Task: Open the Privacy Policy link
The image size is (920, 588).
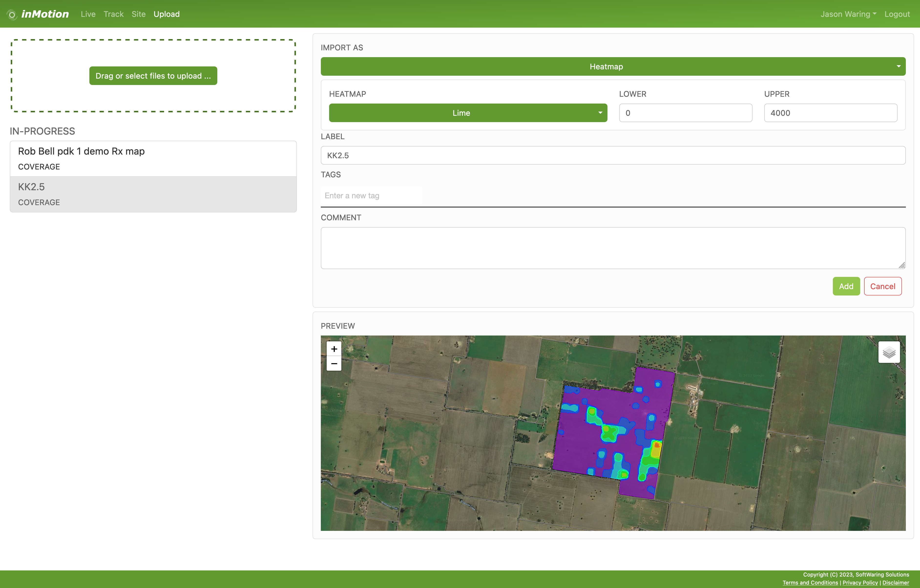Action: tap(860, 583)
